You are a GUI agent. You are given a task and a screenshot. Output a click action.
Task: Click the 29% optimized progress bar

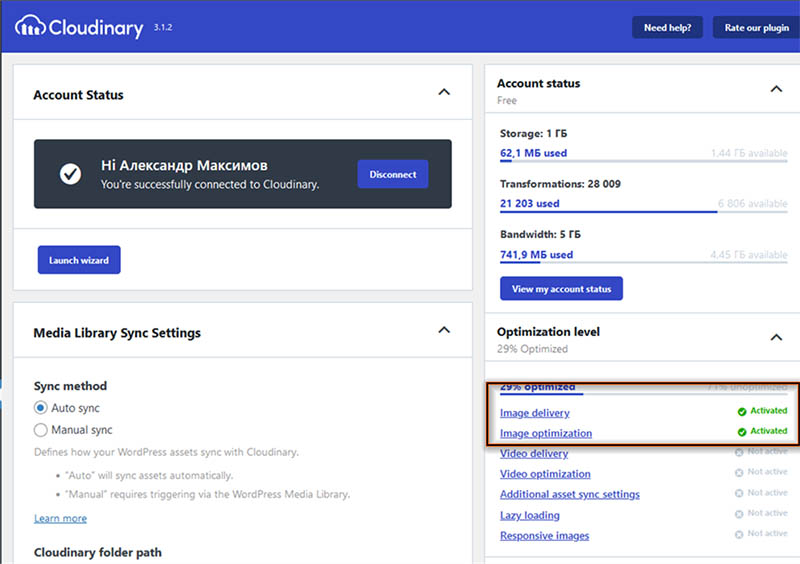[643, 394]
